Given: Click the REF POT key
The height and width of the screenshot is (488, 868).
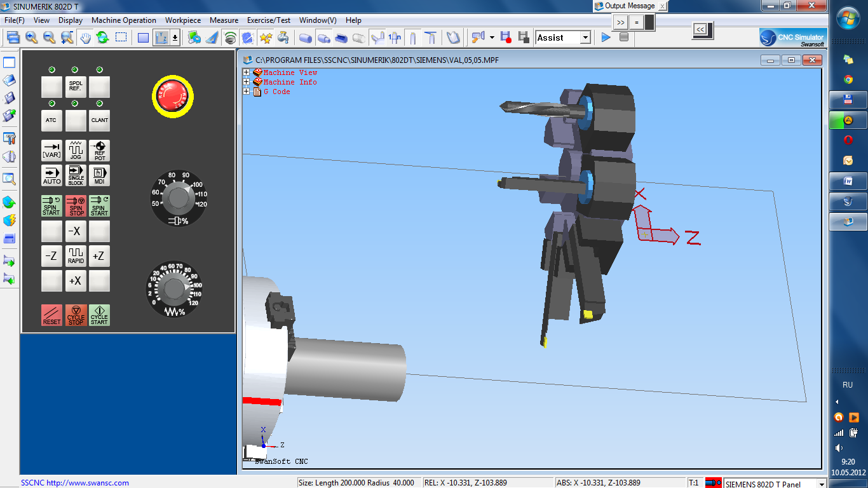Looking at the screenshot, I should coord(99,150).
